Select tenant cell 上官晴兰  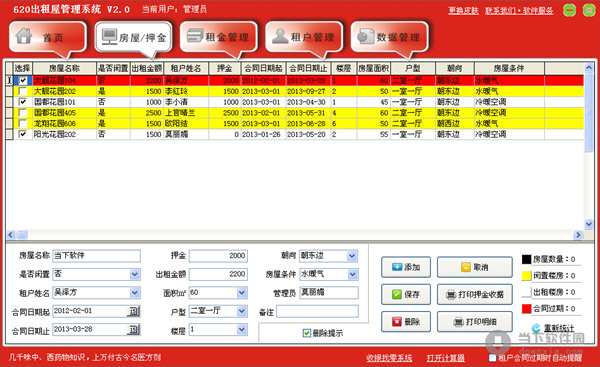[186, 113]
